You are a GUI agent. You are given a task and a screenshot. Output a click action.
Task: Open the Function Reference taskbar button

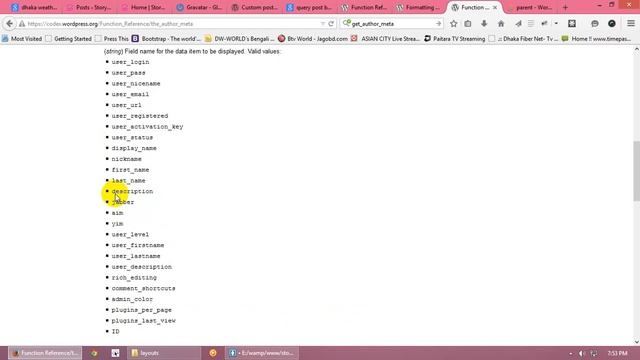(x=45, y=353)
